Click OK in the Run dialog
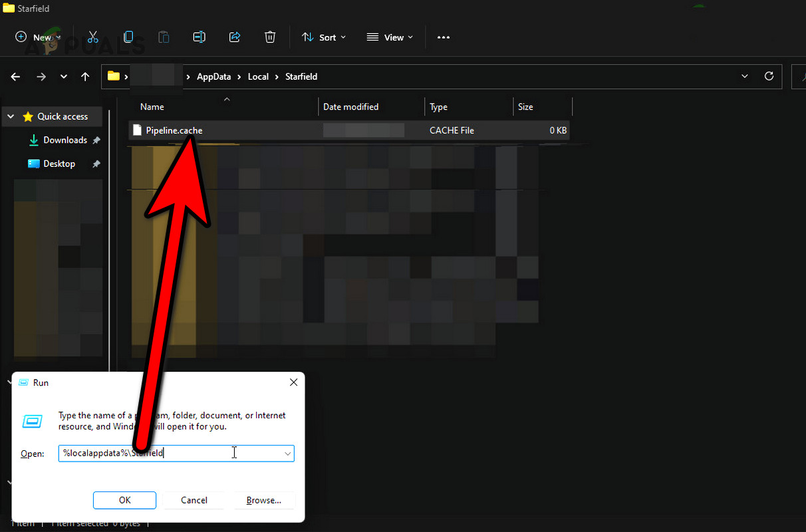Screen dimensions: 806x532 [x=124, y=499]
